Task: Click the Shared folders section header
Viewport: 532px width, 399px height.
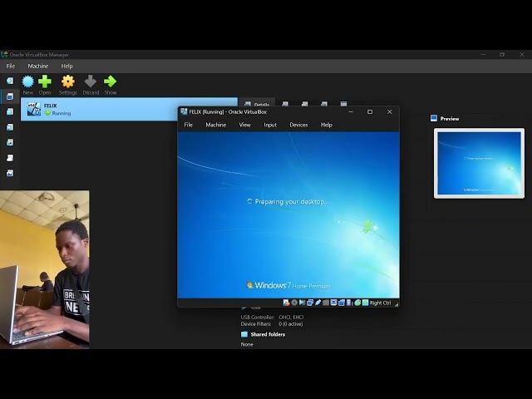Action: (268, 334)
